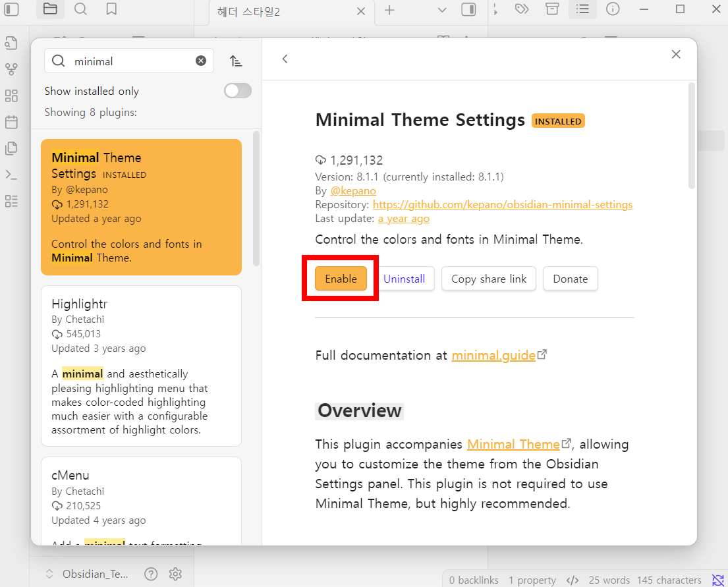Close the community plugins dialog
This screenshot has height=587, width=728.
676,54
